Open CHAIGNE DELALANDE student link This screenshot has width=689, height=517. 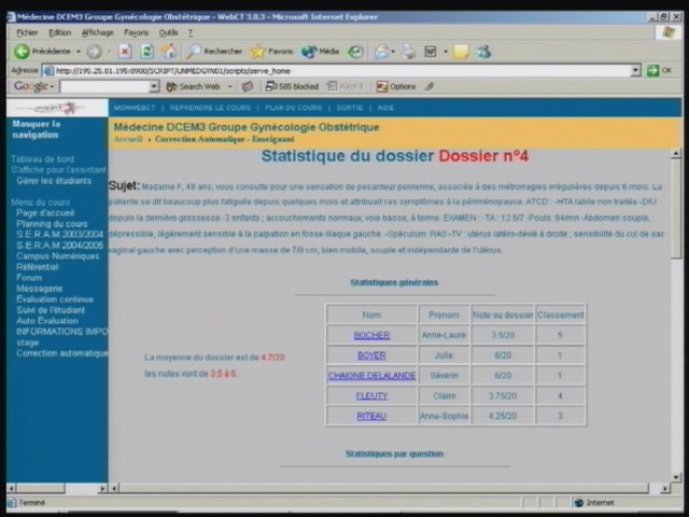point(372,376)
